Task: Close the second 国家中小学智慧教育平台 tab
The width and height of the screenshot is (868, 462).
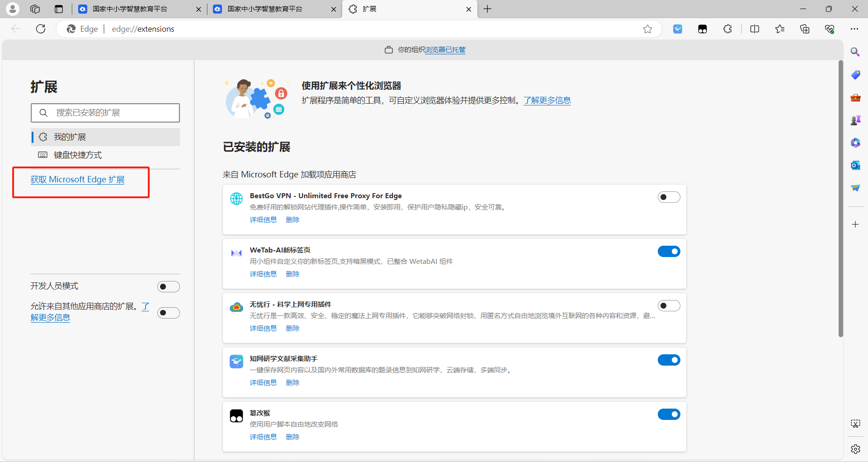Action: (x=334, y=9)
